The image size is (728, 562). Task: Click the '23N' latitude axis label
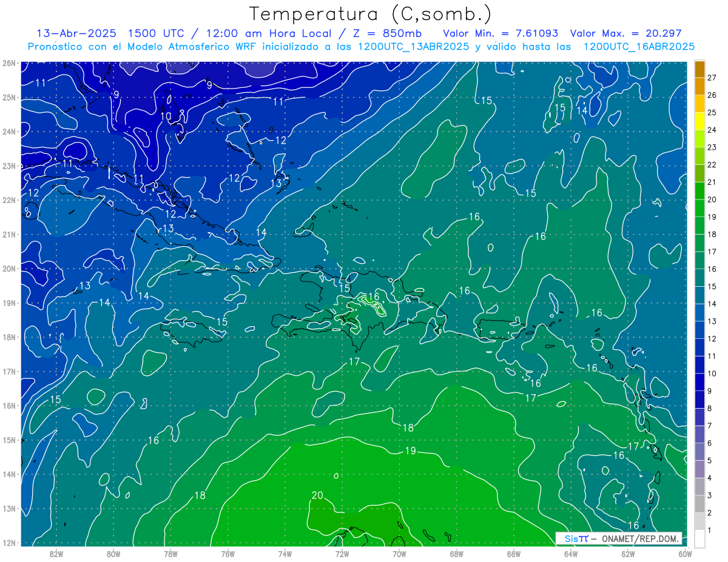8,166
